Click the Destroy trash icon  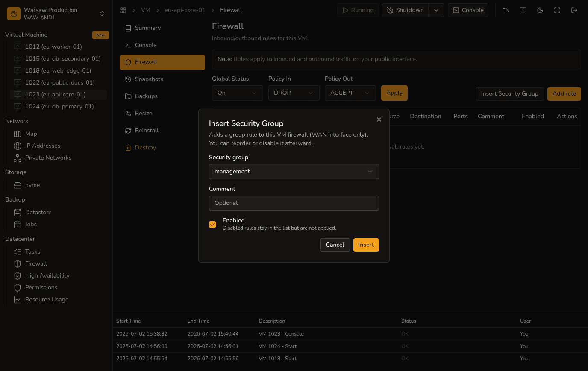128,147
